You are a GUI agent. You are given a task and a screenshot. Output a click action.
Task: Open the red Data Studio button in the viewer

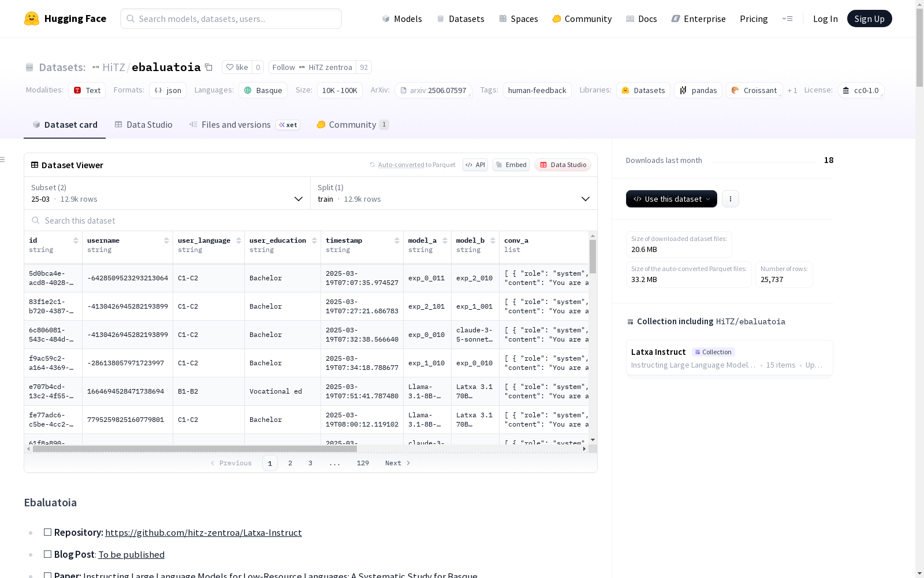coord(562,165)
